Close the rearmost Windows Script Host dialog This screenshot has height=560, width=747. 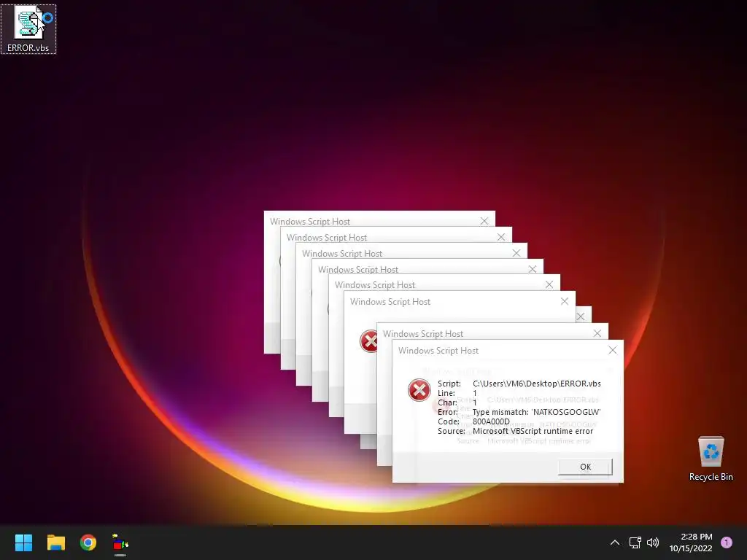click(484, 221)
